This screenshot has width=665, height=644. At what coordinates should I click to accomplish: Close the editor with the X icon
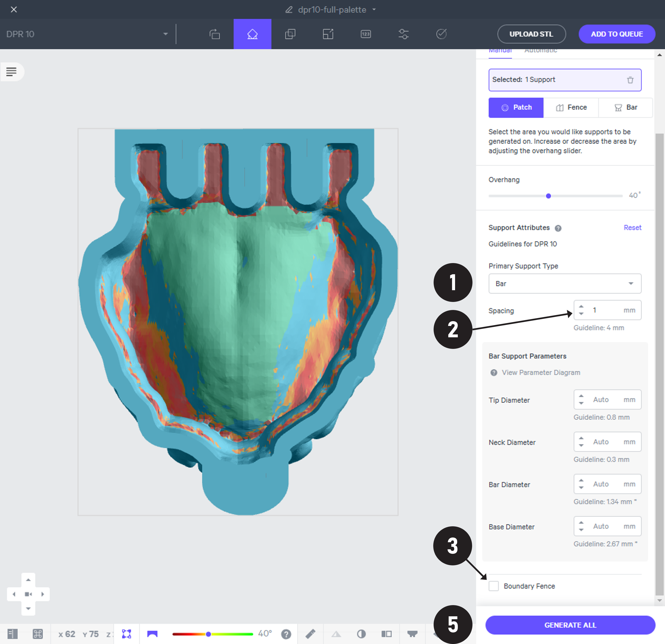(x=14, y=10)
